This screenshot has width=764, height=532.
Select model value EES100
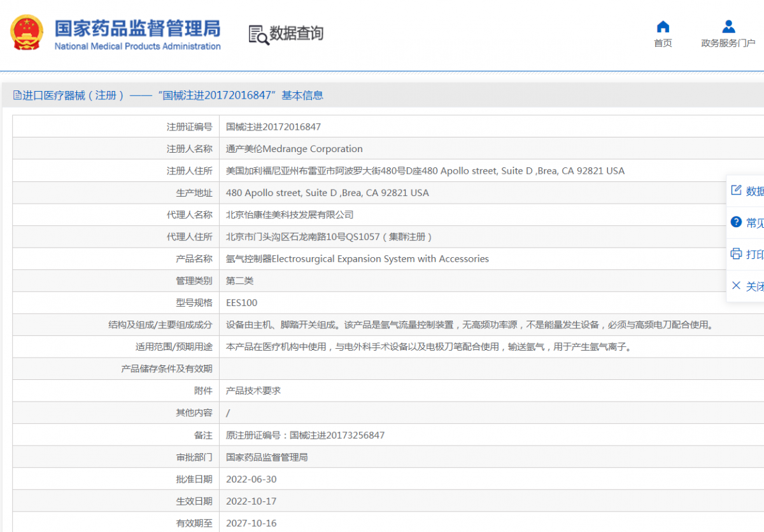coord(242,303)
